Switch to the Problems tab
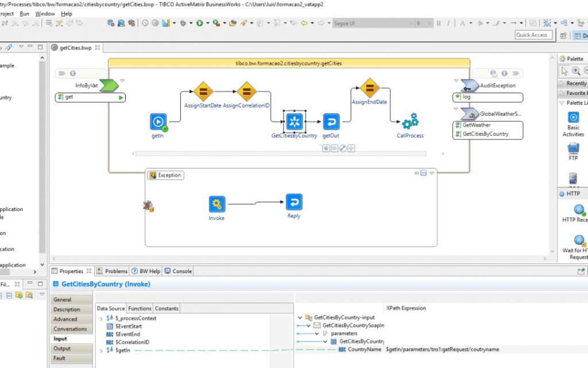The width and height of the screenshot is (588, 368). (x=112, y=271)
